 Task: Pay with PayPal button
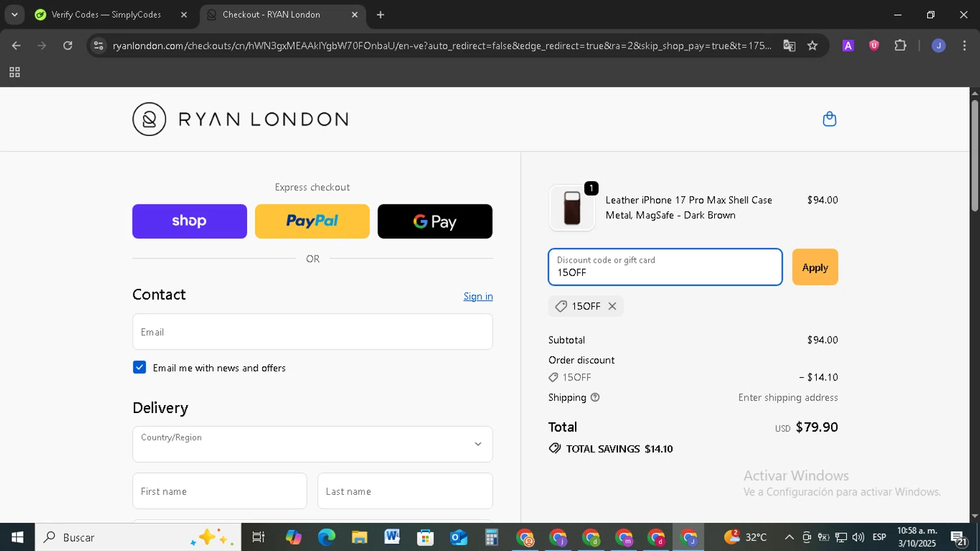[x=312, y=221]
